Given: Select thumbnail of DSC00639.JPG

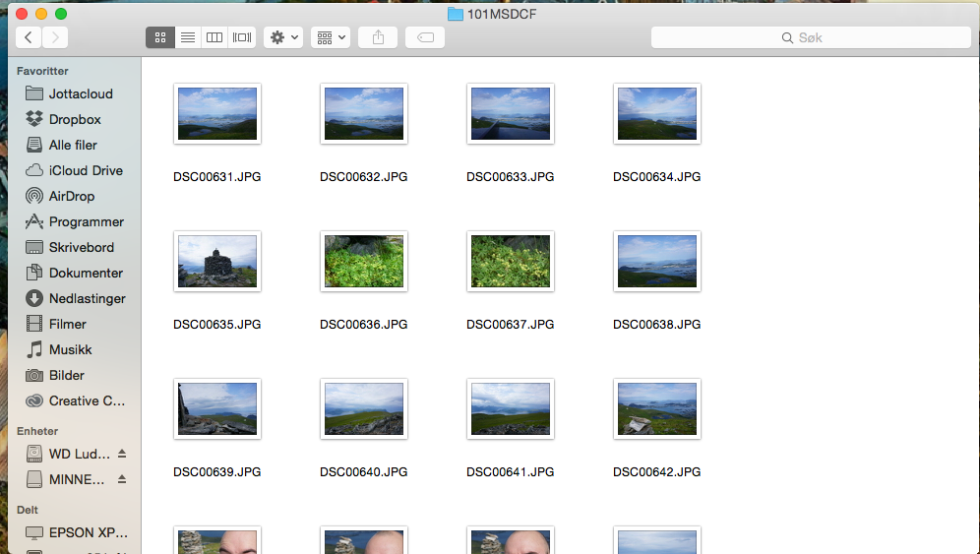Looking at the screenshot, I should (x=217, y=409).
